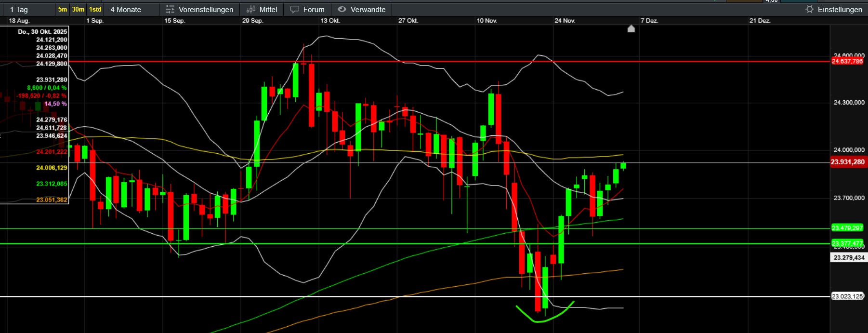Switch to the 5m interval
This screenshot has width=868, height=333.
(63, 9)
